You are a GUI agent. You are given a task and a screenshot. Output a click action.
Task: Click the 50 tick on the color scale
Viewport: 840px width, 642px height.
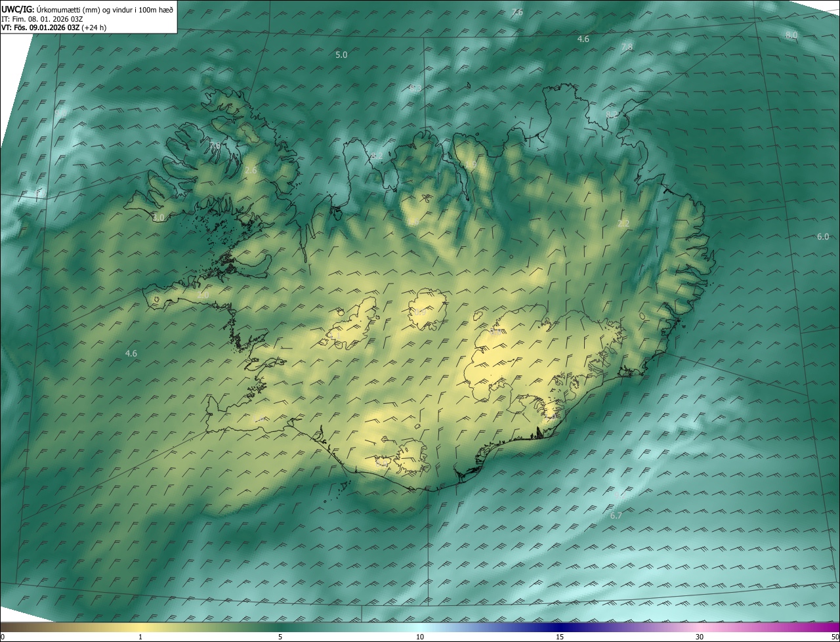point(835,637)
